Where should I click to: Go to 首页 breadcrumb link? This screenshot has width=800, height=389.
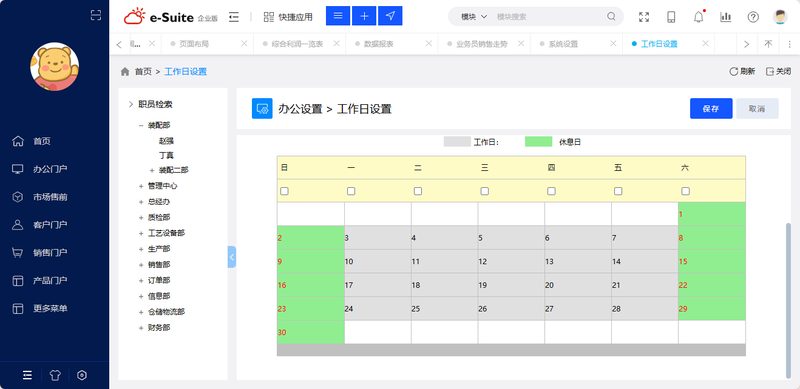point(143,72)
